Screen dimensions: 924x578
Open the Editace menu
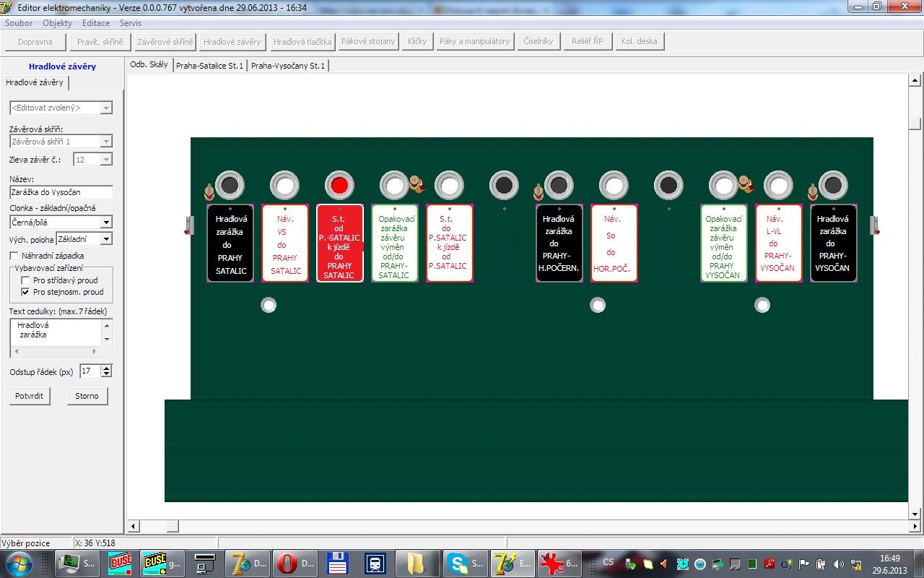(x=96, y=23)
